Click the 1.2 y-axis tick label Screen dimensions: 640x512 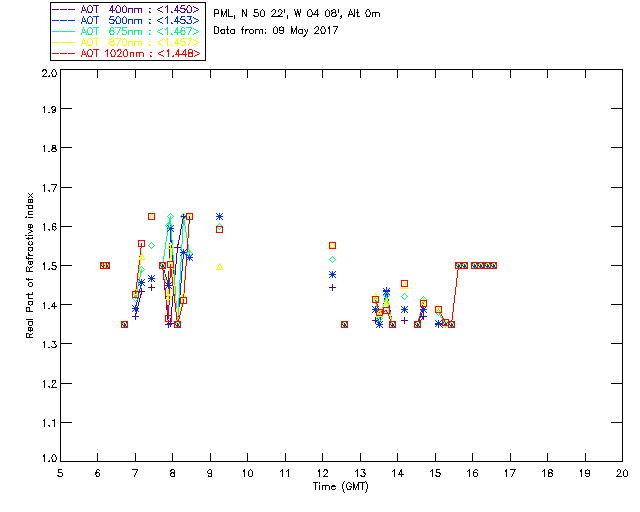49,384
